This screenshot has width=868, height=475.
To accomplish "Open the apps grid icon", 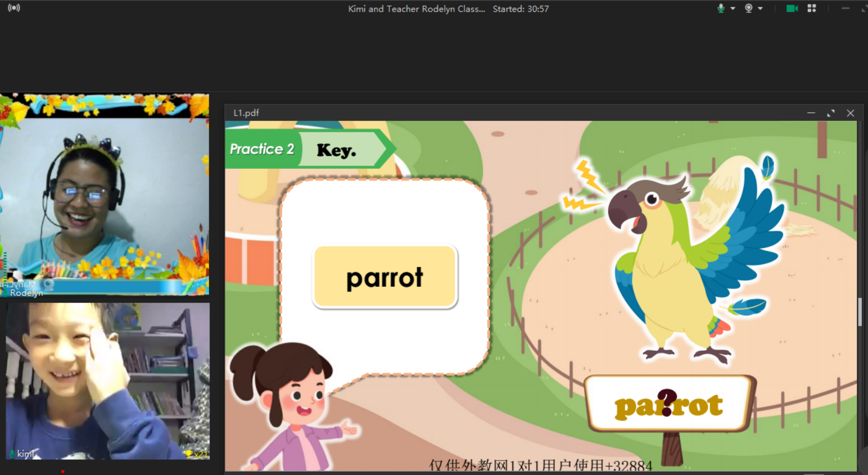I will click(812, 8).
